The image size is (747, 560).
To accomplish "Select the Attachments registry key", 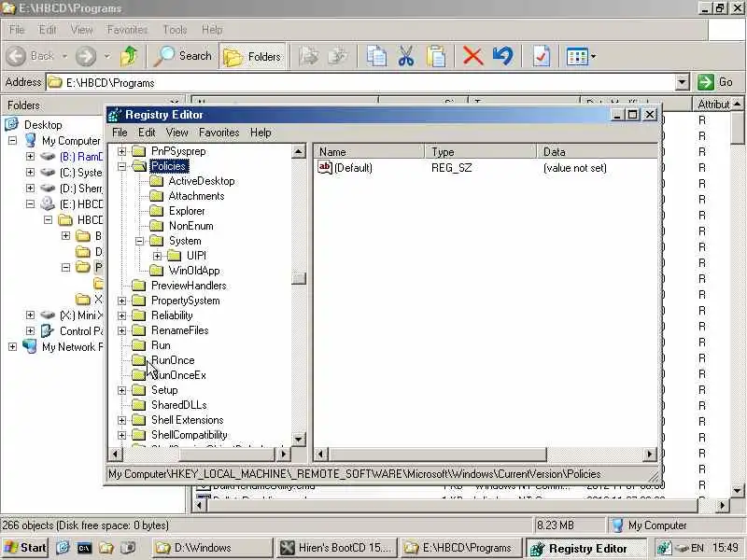I will [196, 196].
